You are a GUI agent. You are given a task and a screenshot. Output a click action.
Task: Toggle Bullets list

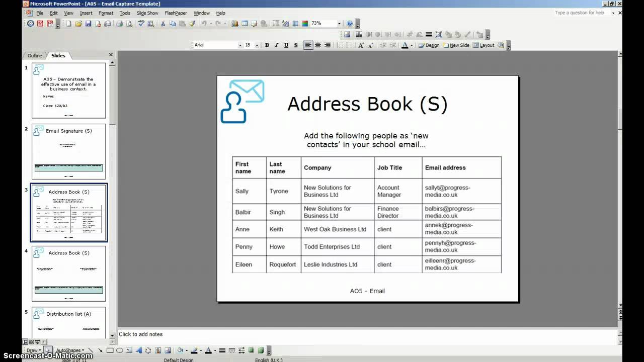350,45
